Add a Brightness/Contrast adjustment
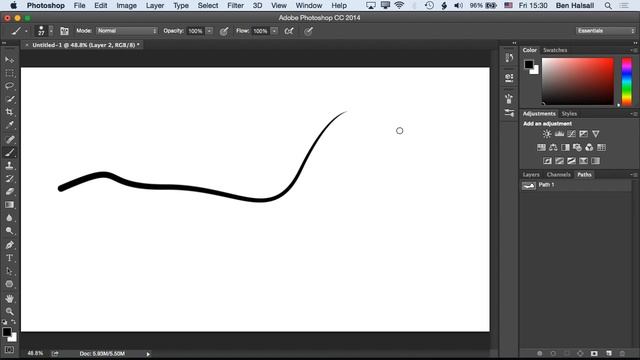Image resolution: width=640 pixels, height=360 pixels. (547, 134)
